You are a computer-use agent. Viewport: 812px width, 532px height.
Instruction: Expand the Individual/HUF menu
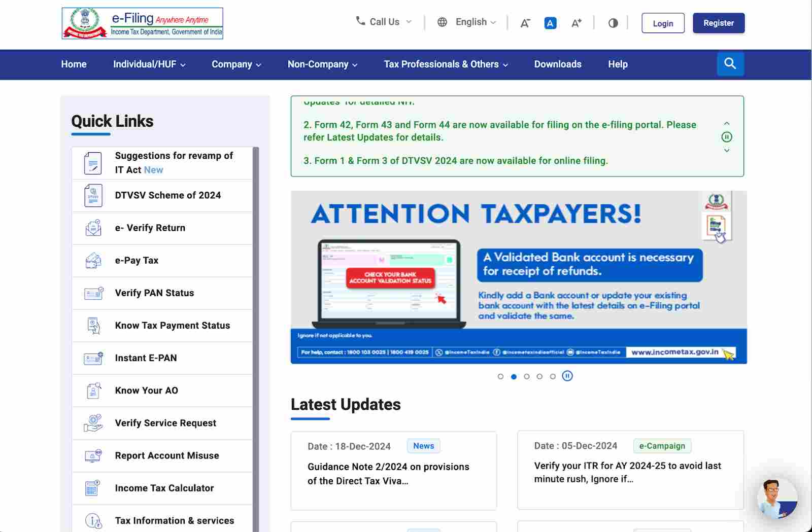149,64
